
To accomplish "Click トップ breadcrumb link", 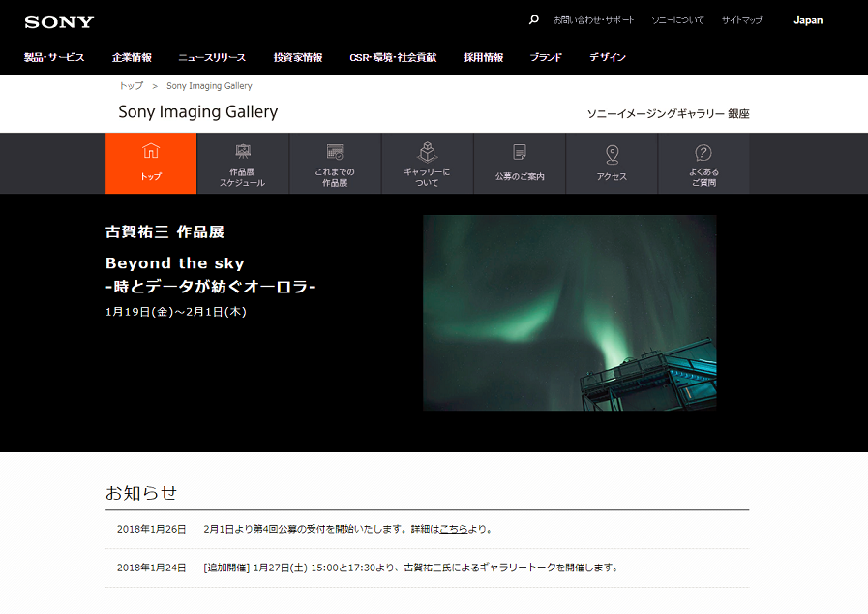I will [x=132, y=86].
